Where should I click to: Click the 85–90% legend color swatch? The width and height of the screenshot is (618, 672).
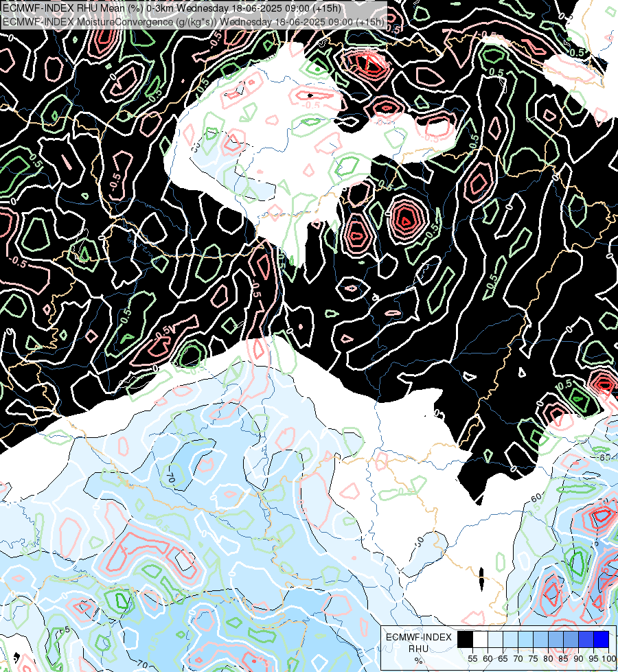(x=571, y=639)
